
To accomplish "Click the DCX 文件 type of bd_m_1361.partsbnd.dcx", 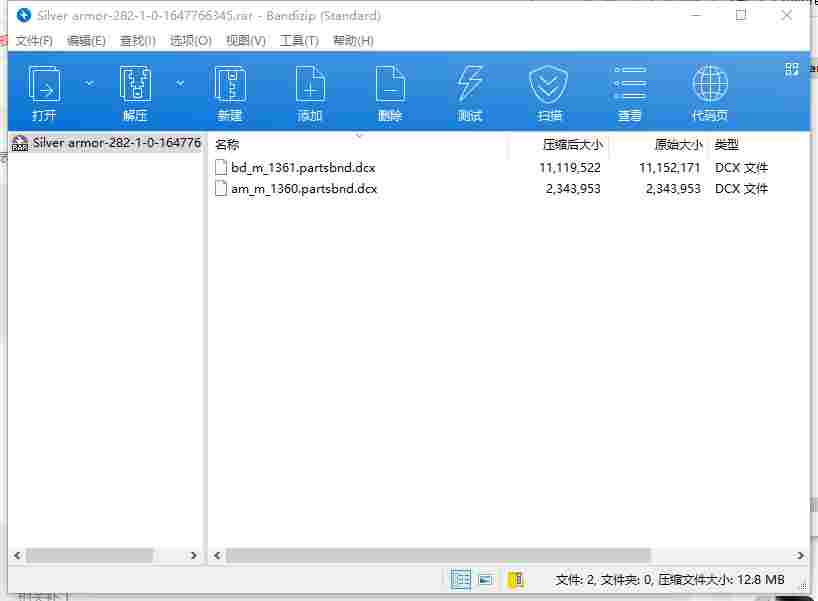I will tap(741, 167).
